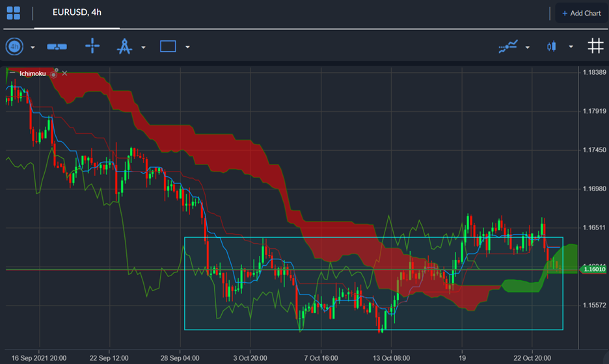Click the 1.16511 price axis label

click(594, 227)
